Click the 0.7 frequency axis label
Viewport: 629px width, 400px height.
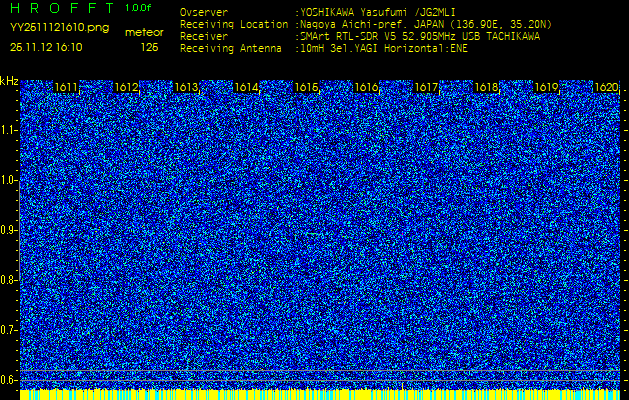[x=6, y=330]
